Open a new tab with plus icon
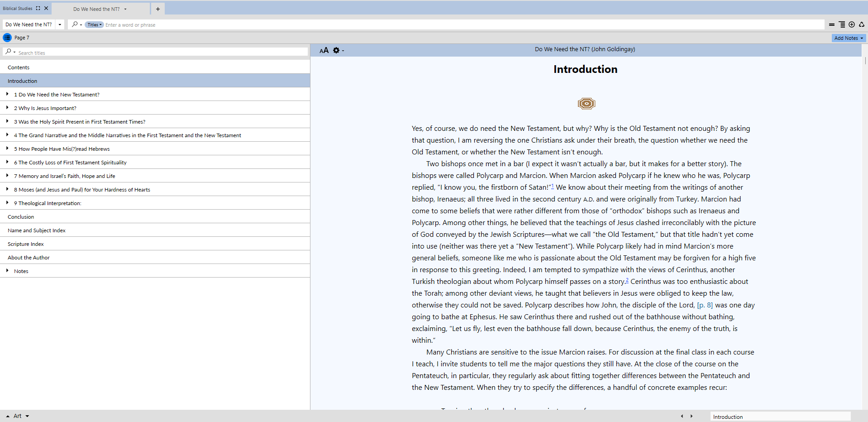Image resolution: width=868 pixels, height=422 pixels. (x=158, y=9)
